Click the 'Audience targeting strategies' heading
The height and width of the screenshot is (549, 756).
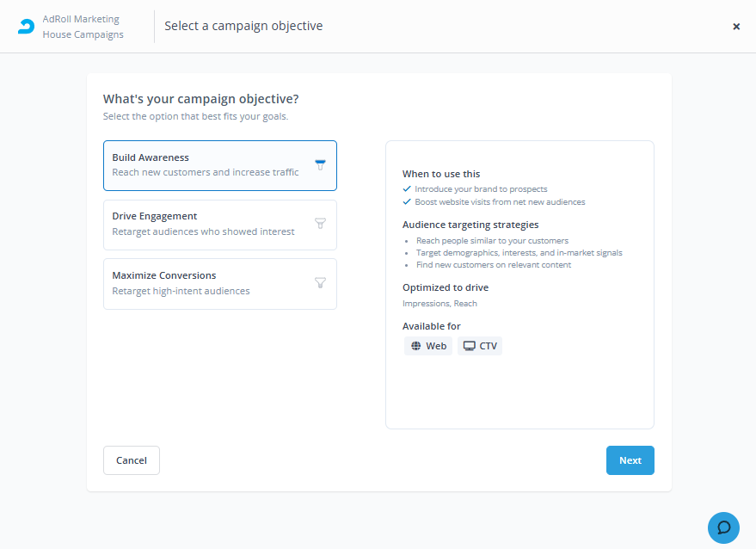(x=470, y=225)
